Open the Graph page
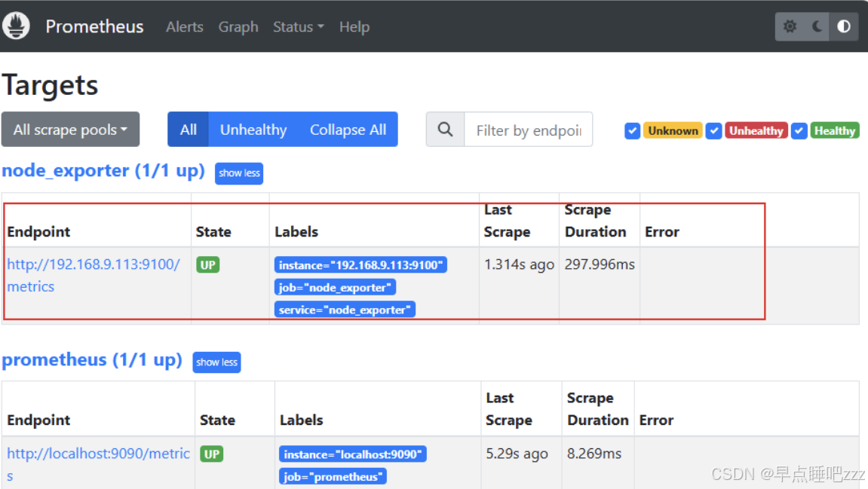Viewport: 868px width, 489px height. click(x=238, y=26)
